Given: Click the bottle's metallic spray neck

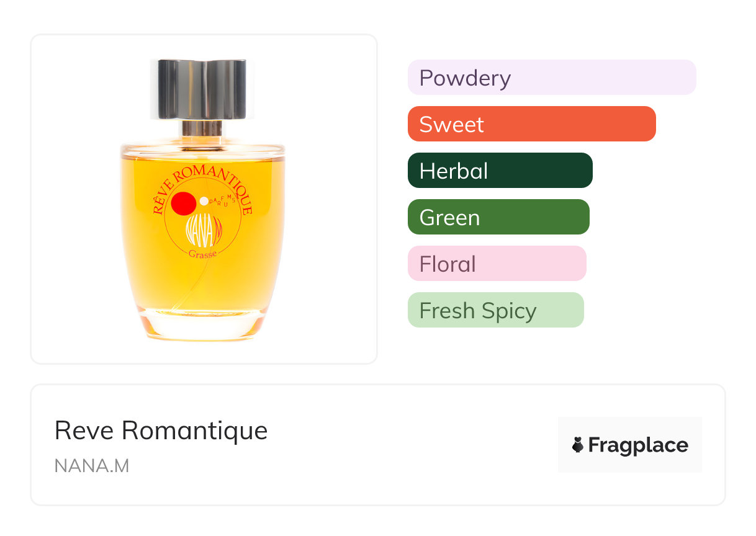Looking at the screenshot, I should point(202,128).
